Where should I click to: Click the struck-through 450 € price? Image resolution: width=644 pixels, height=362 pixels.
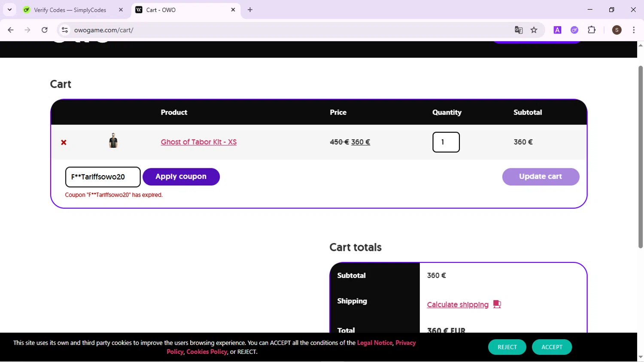pyautogui.click(x=339, y=142)
